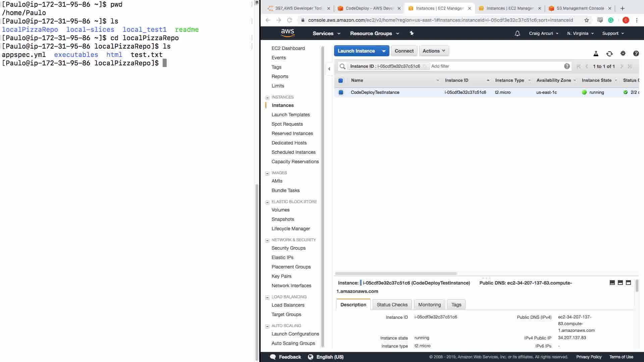Click the experiments flask icon

click(x=596, y=54)
